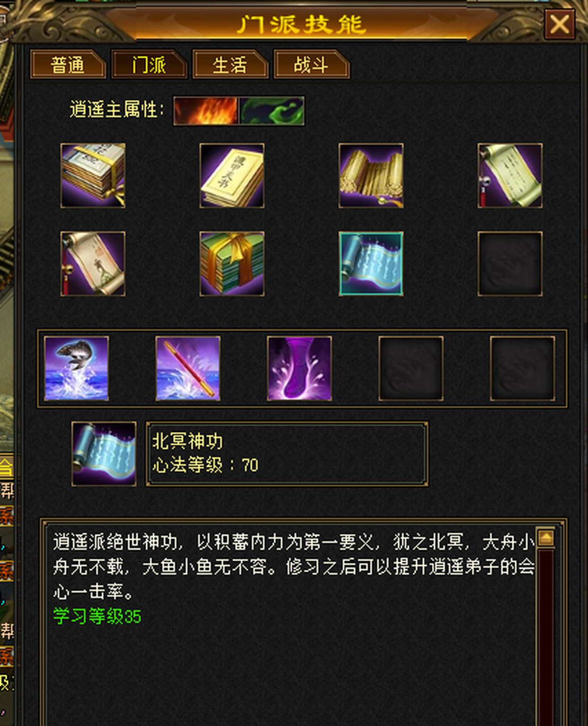This screenshot has height=726, width=588.
Task: Switch to the 生活 tab
Action: click(x=230, y=65)
